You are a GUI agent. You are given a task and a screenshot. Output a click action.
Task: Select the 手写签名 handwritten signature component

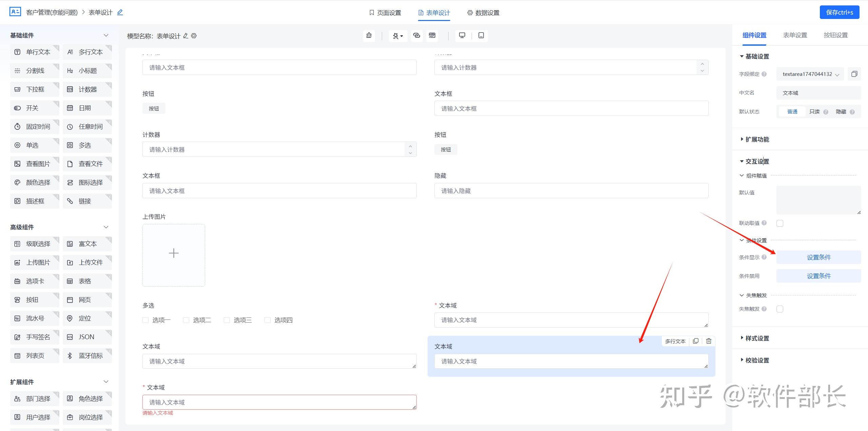pos(34,337)
